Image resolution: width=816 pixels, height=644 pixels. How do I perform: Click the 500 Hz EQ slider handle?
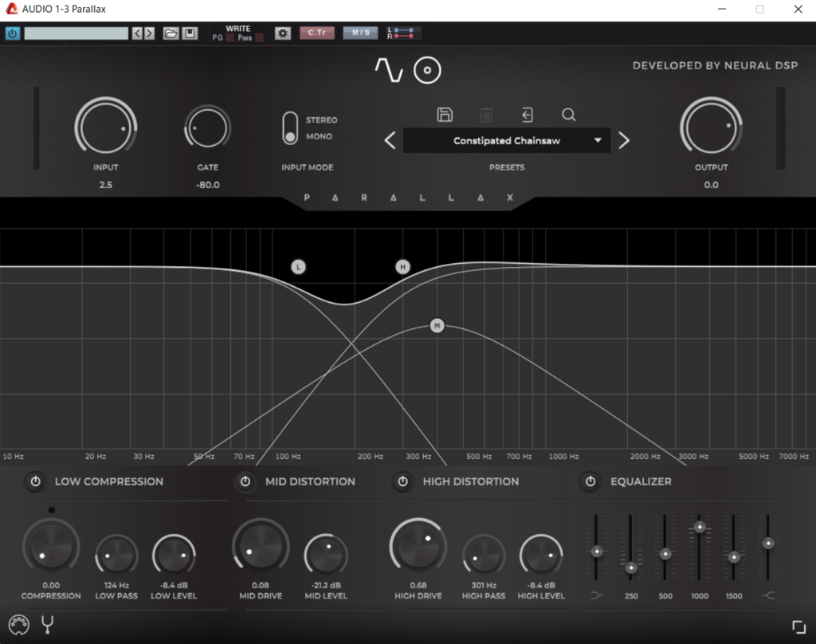pos(665,553)
